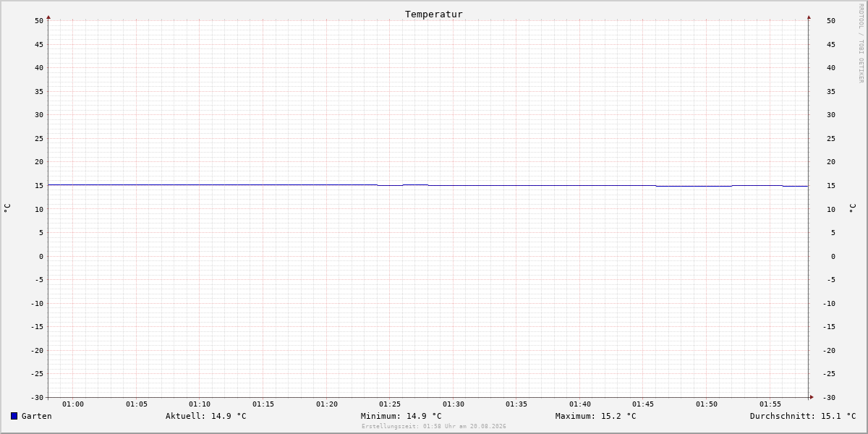Click the 01:55 time axis label
The width and height of the screenshot is (868, 434).
click(770, 404)
